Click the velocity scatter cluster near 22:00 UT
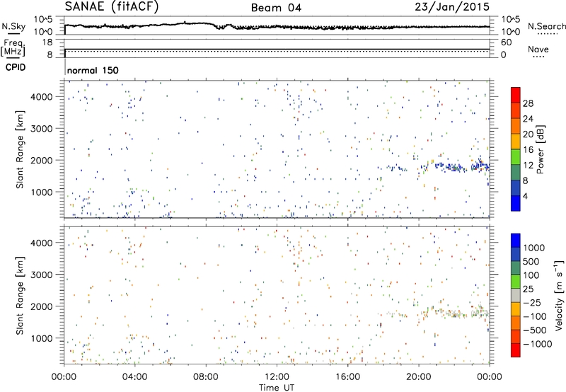Viewport: 566px width, 392px height. click(x=453, y=313)
